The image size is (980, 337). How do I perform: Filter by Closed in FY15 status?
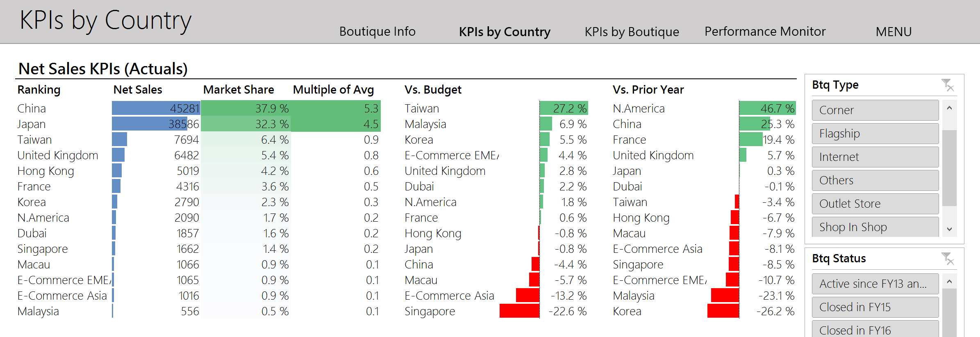(875, 307)
